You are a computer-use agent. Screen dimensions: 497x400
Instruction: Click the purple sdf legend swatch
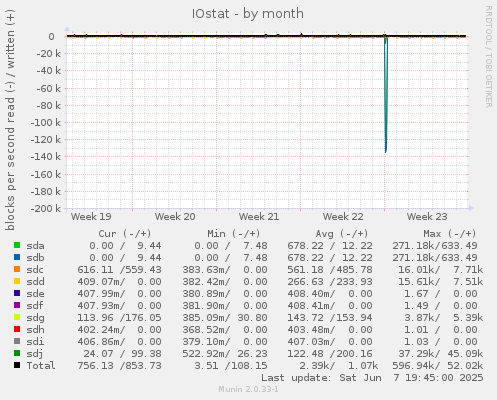click(17, 305)
